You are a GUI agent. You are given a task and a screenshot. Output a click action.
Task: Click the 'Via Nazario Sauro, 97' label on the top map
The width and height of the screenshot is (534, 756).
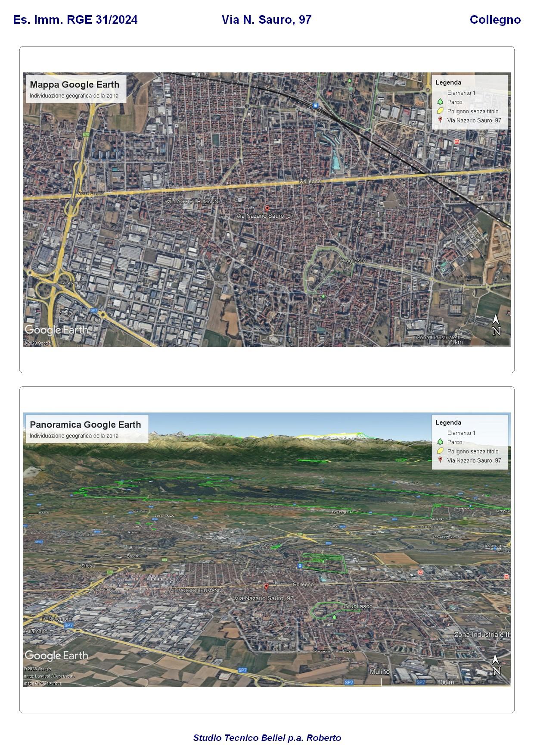265,216
